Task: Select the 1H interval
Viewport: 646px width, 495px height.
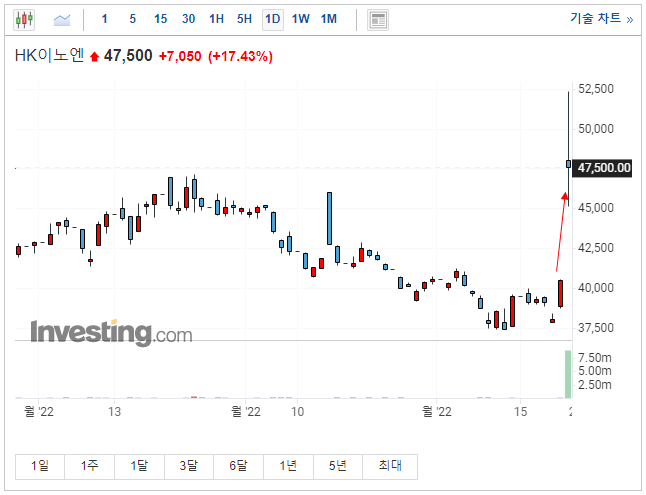Action: (x=216, y=19)
